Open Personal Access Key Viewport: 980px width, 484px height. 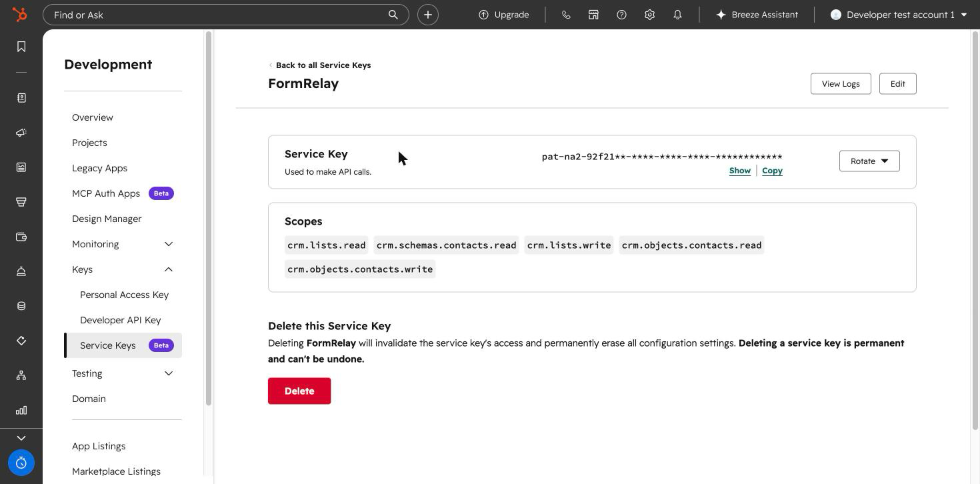(124, 295)
